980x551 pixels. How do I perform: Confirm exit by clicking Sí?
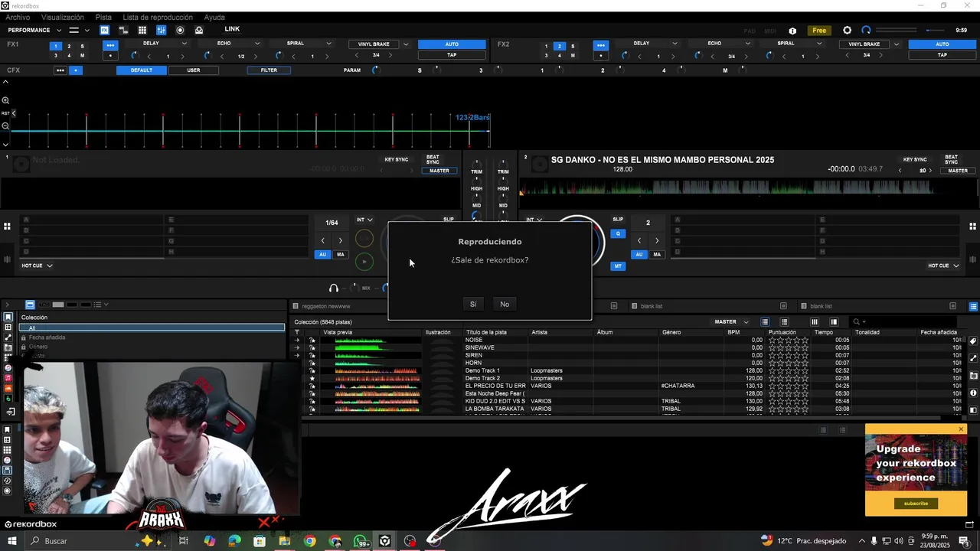point(473,305)
